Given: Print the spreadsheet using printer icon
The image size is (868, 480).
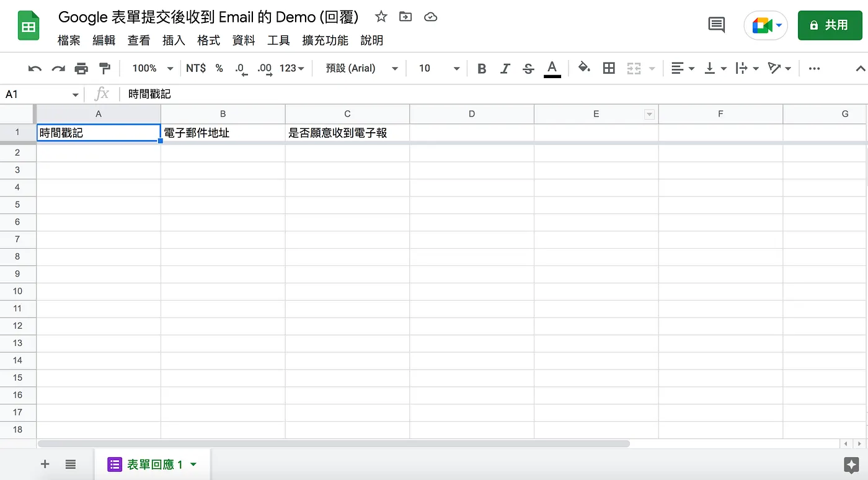Looking at the screenshot, I should (81, 68).
